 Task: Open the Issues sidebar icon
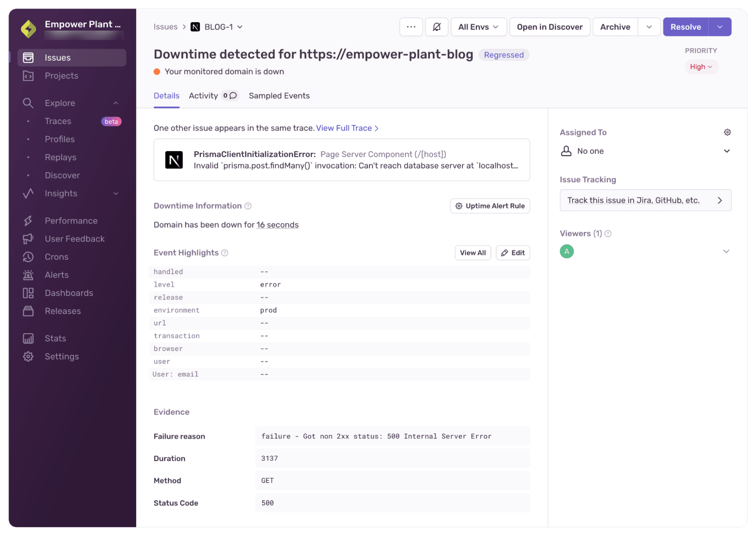pyautogui.click(x=28, y=58)
